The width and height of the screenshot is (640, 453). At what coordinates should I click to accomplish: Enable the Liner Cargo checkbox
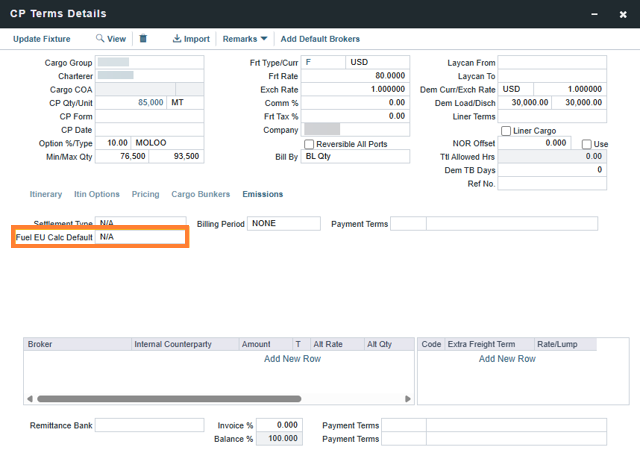click(x=506, y=131)
